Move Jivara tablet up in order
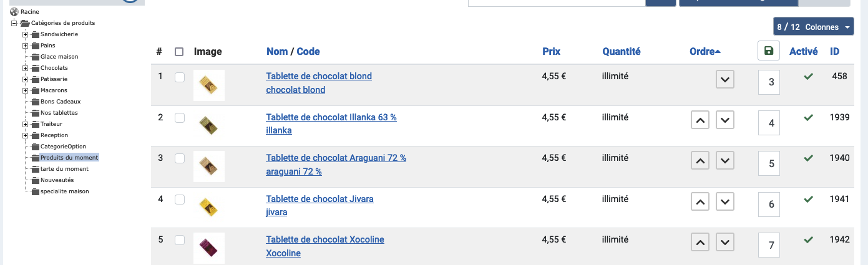868x265 pixels. pyautogui.click(x=700, y=202)
